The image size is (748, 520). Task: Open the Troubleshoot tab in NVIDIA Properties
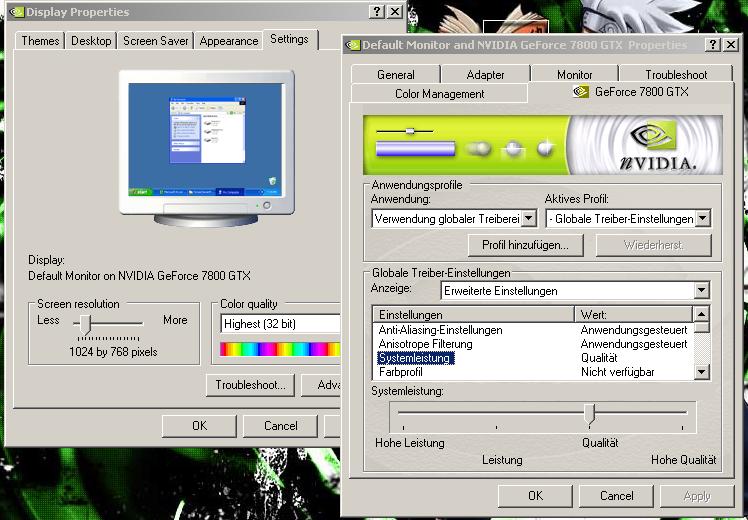[x=676, y=74]
